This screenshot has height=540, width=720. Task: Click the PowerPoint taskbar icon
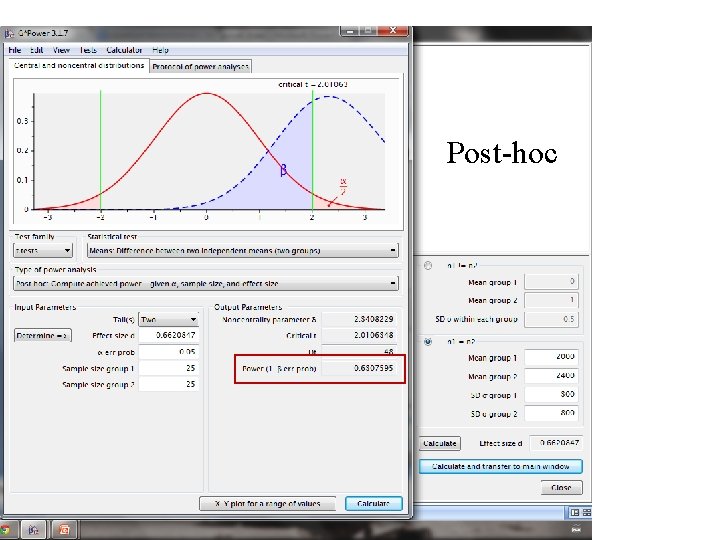tap(64, 530)
